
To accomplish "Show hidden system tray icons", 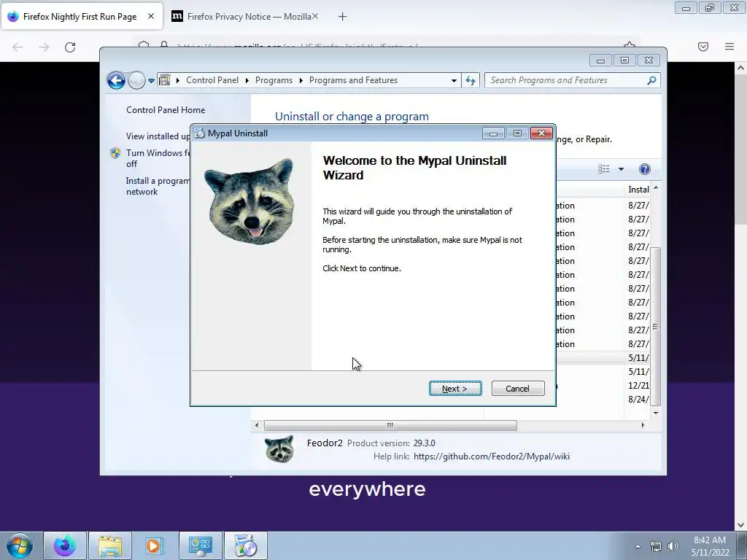I will [638, 546].
